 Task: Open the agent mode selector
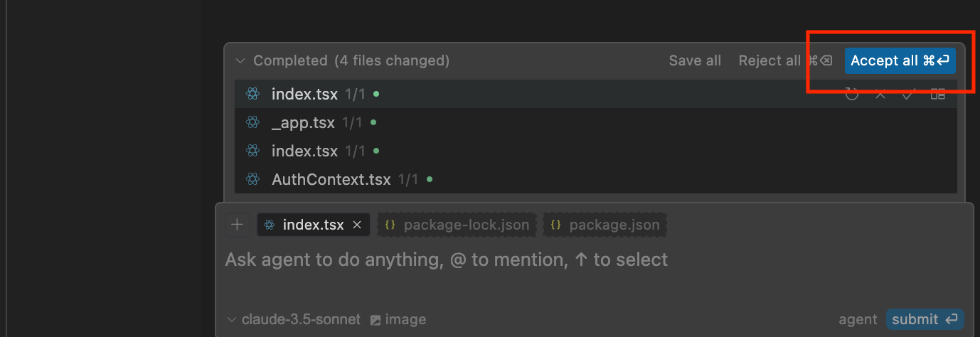(x=858, y=319)
